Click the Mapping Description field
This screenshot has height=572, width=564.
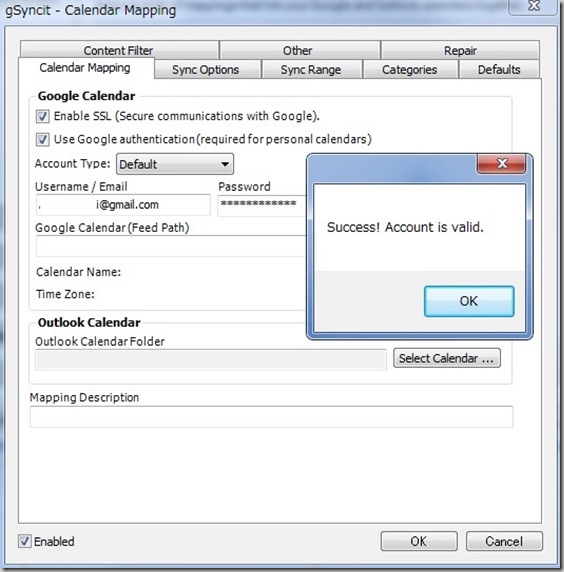(271, 417)
